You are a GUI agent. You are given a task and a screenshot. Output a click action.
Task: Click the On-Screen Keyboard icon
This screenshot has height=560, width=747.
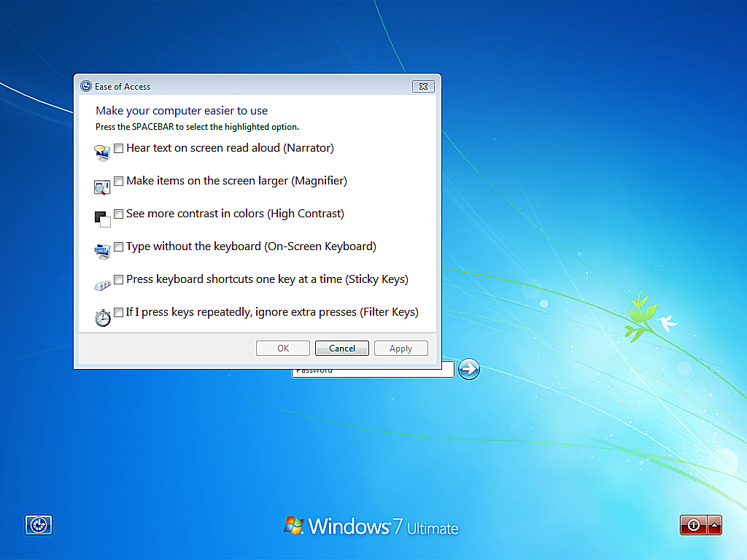[x=102, y=252]
